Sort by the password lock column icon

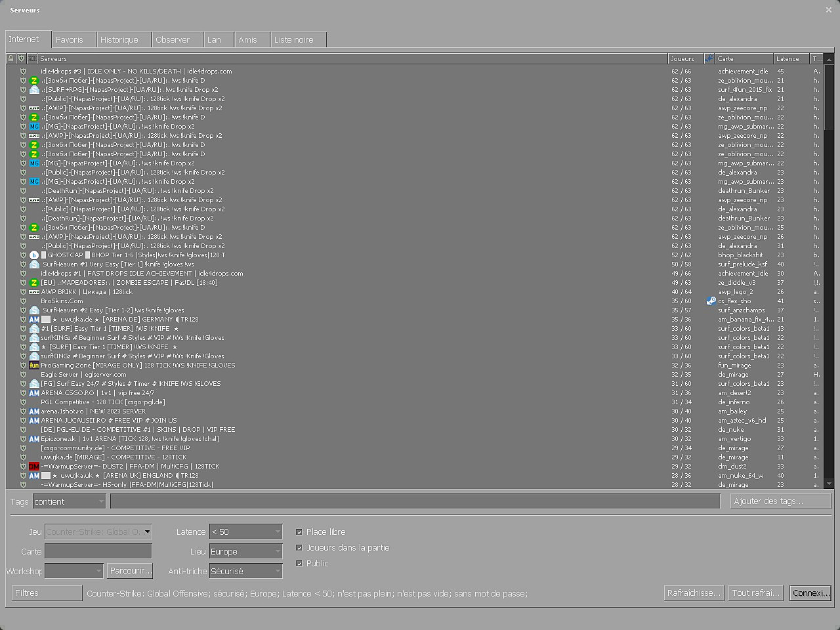tap(10, 58)
